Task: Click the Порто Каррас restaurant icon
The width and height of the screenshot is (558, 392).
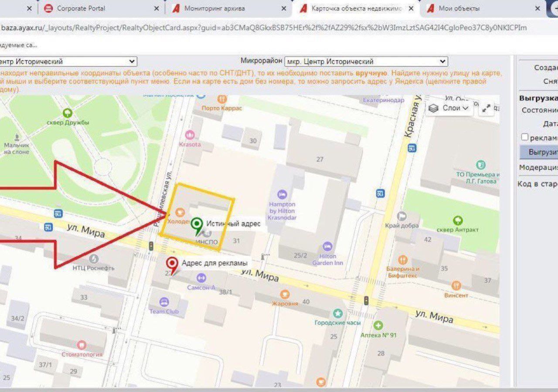Action: tap(222, 99)
